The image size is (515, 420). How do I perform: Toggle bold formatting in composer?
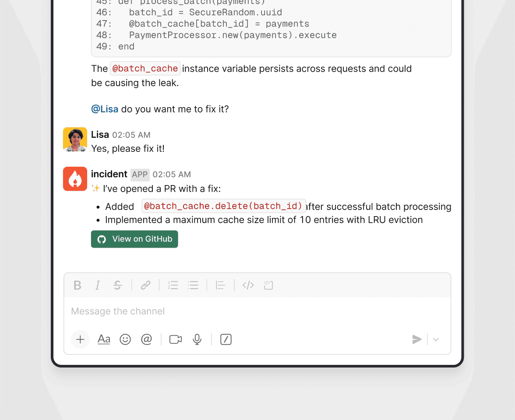coord(78,286)
